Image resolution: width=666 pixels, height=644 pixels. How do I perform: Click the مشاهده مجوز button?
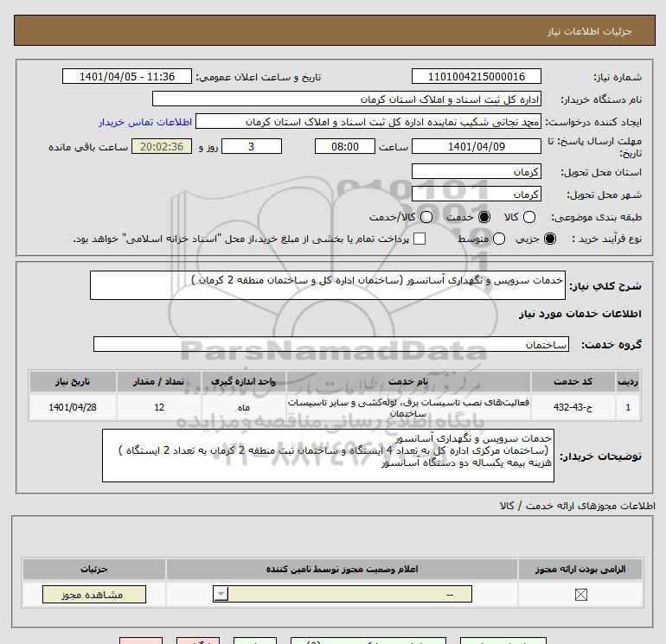(94, 595)
